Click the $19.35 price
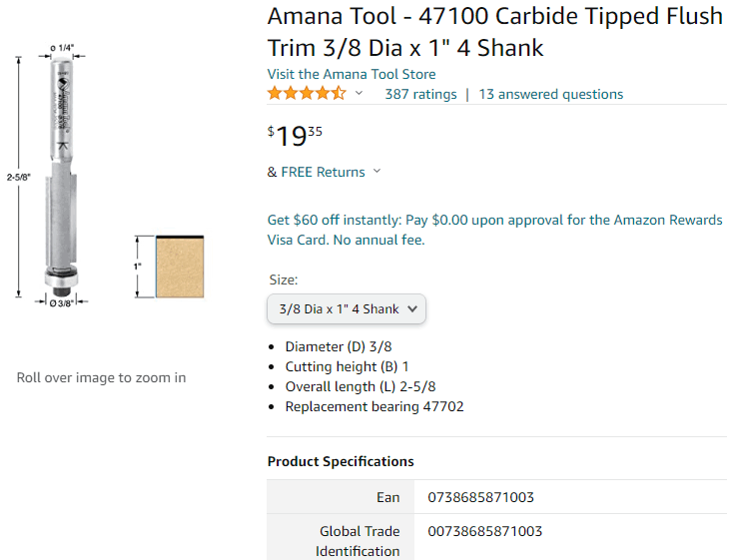This screenshot has width=747, height=560. (295, 136)
